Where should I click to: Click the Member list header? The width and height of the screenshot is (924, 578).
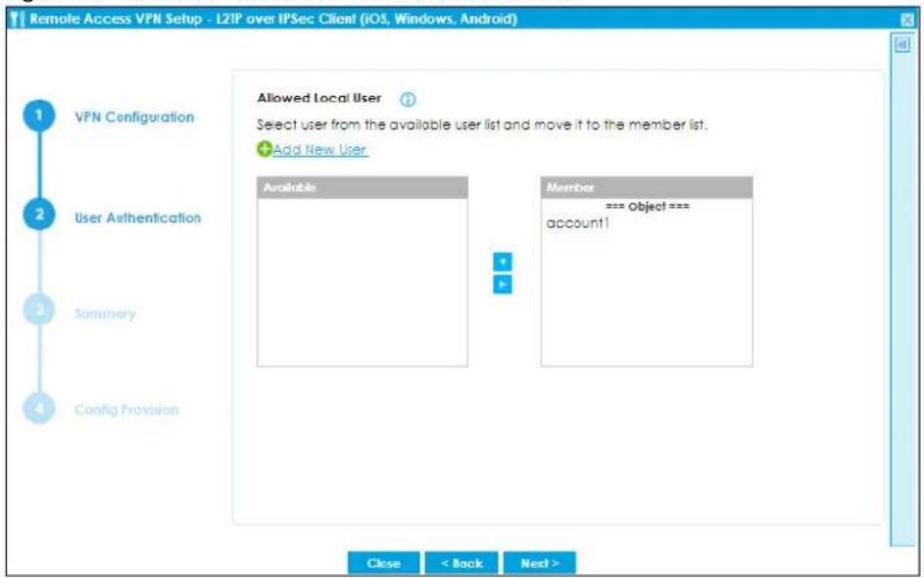647,187
